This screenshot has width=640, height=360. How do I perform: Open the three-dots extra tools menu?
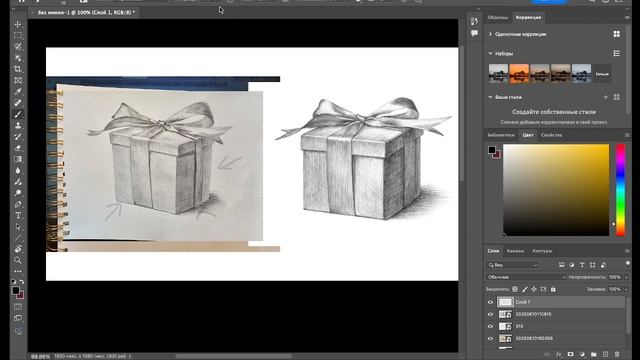pos(18,271)
